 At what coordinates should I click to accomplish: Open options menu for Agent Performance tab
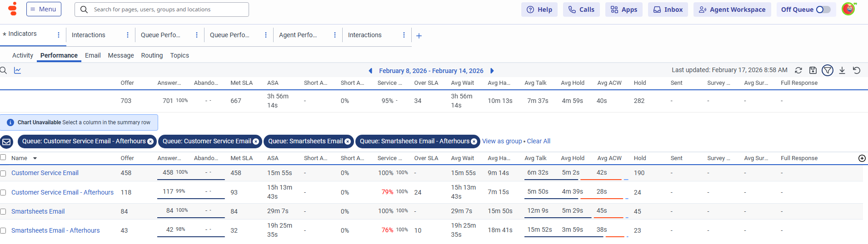pos(335,35)
